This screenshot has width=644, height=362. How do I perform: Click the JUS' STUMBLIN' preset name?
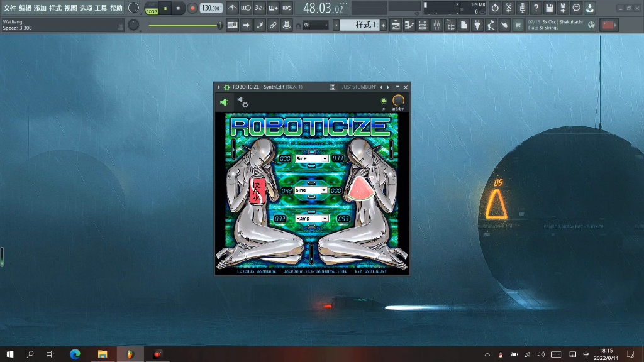click(x=358, y=87)
